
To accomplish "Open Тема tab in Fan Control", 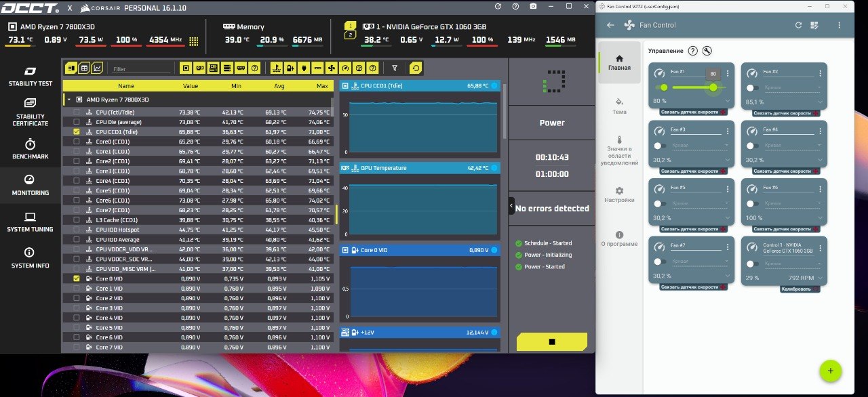I will pos(619,106).
